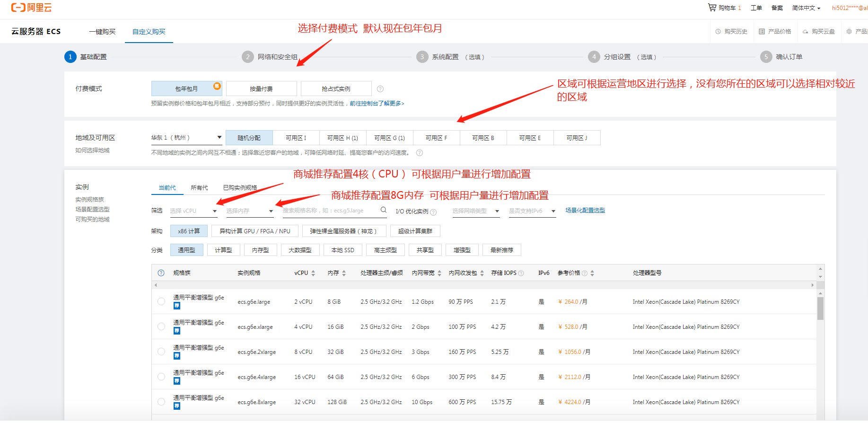Switch to 当前代 tab
The image size is (868, 423).
coord(167,188)
